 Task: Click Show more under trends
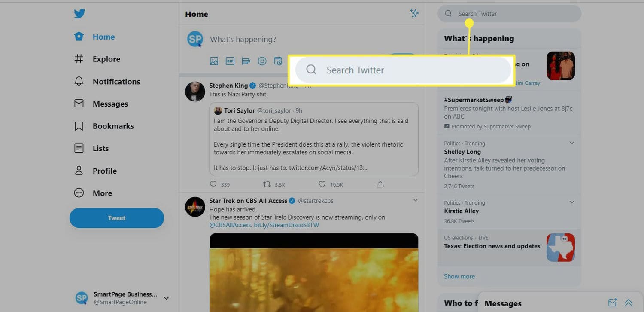click(459, 276)
